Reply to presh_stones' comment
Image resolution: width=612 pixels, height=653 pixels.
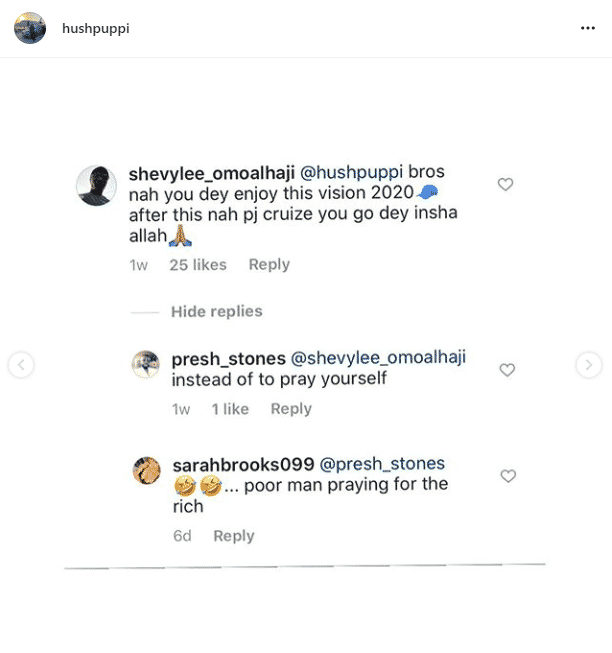291,409
